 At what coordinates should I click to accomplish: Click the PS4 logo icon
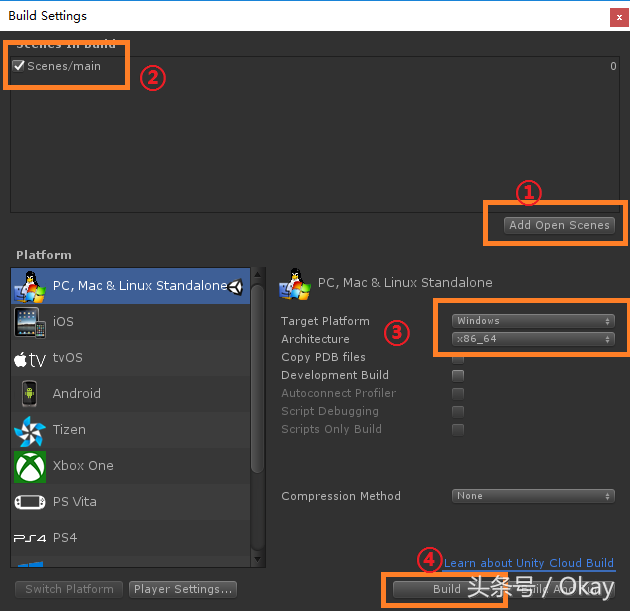(x=30, y=538)
